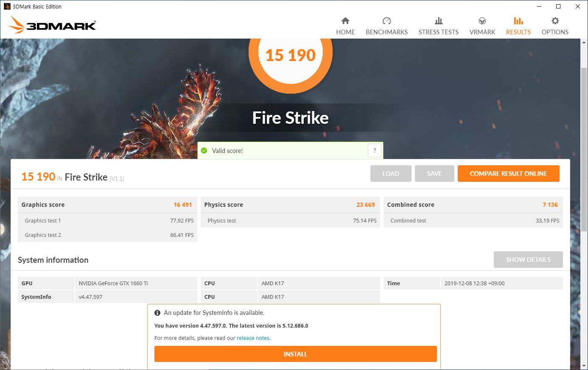Click the vertical scrollbar thumb

[x=584, y=150]
